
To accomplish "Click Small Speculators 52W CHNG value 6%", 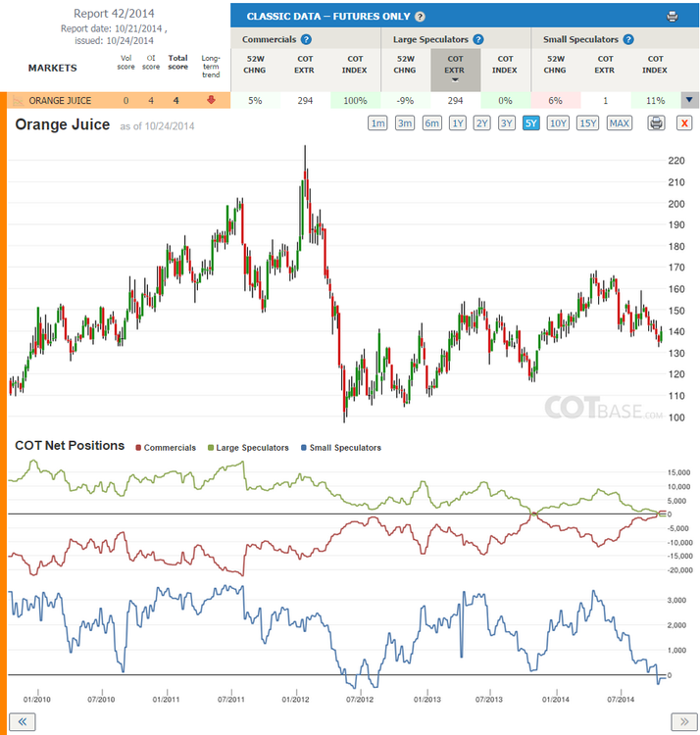I will [556, 100].
